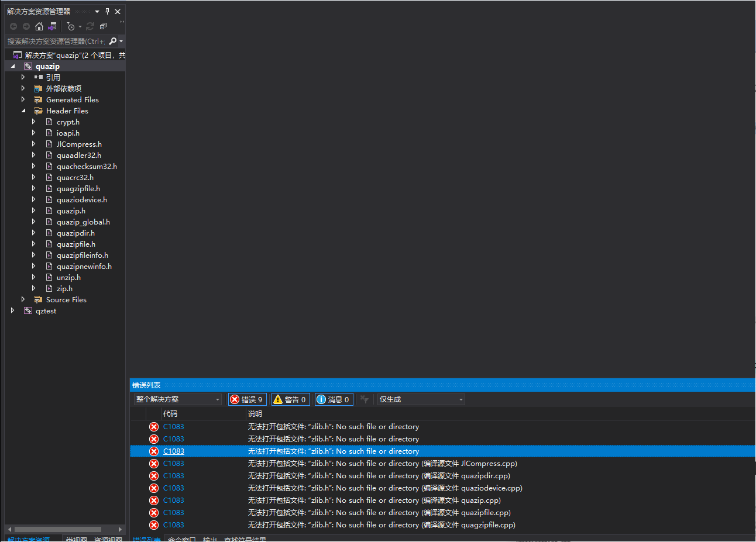This screenshot has width=756, height=542.
Task: Select unzip.h in the tree
Action: pos(68,277)
